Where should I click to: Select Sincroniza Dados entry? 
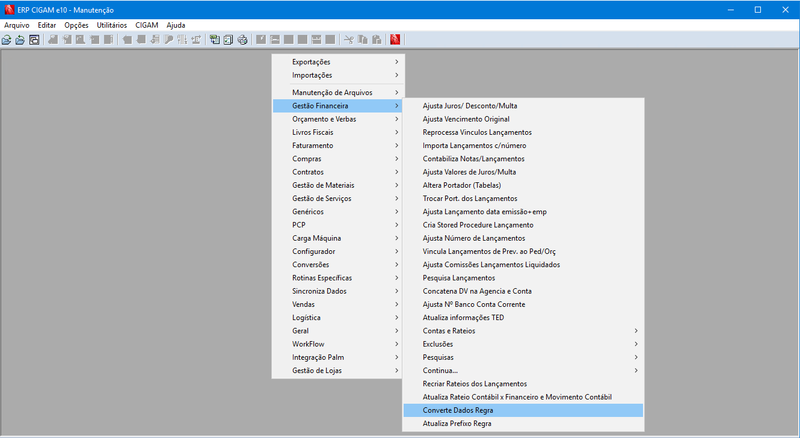(338, 291)
